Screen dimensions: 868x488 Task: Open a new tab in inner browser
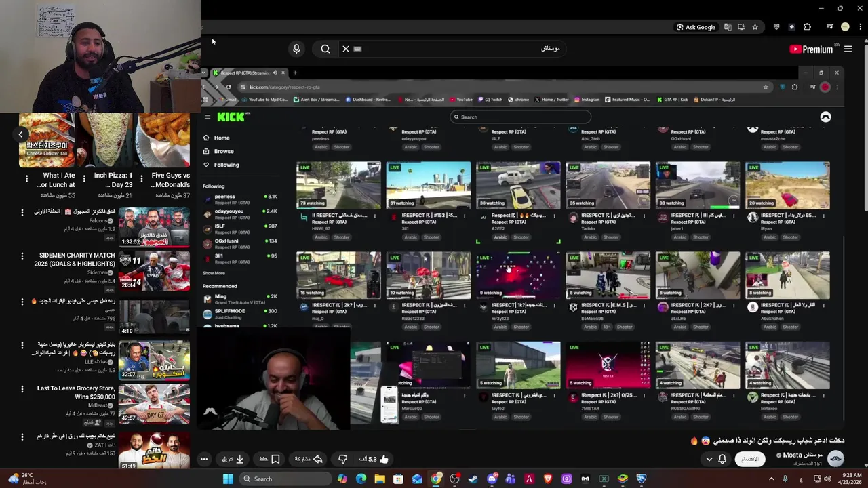tap(295, 73)
